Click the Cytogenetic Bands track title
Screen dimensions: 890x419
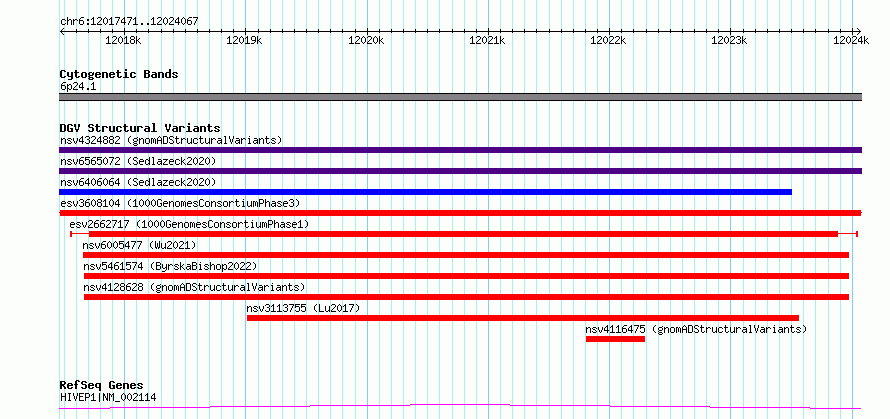point(119,74)
